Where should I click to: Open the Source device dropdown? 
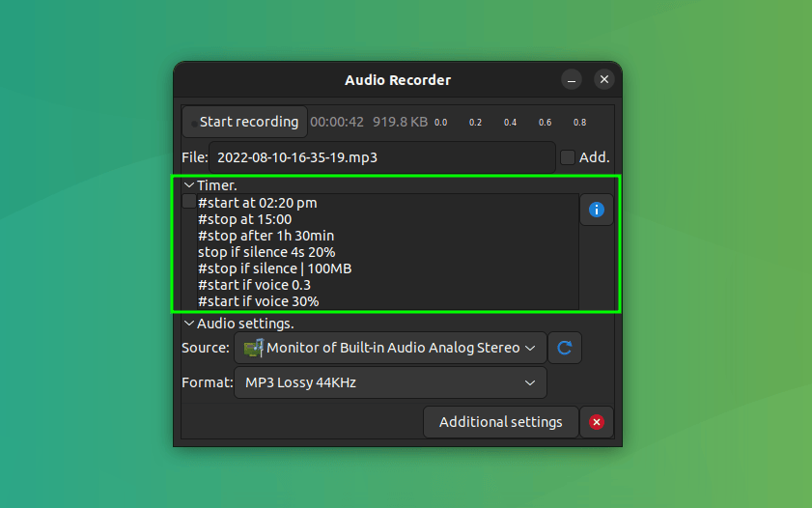390,348
